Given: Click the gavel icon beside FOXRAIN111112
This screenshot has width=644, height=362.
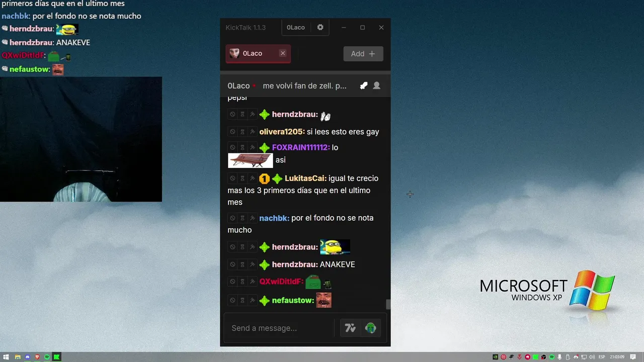Looking at the screenshot, I should click(x=252, y=147).
